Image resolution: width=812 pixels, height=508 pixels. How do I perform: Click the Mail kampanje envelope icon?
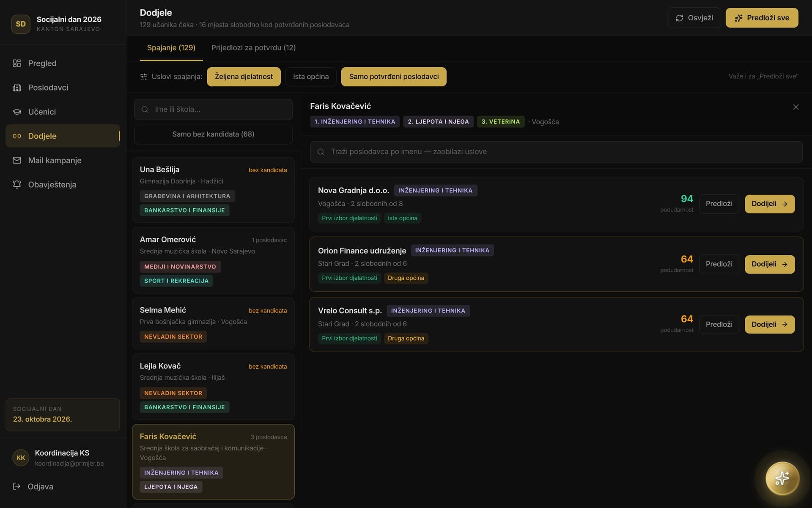(17, 160)
